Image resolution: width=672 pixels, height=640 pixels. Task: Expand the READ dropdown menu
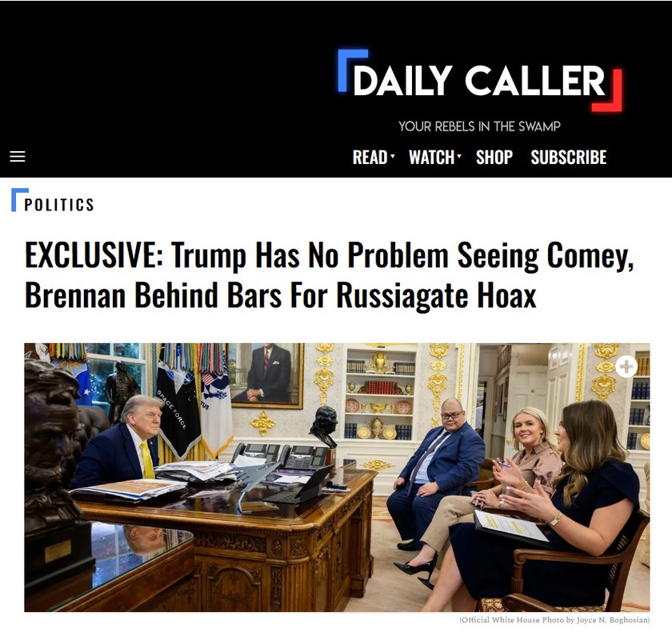coord(374,158)
